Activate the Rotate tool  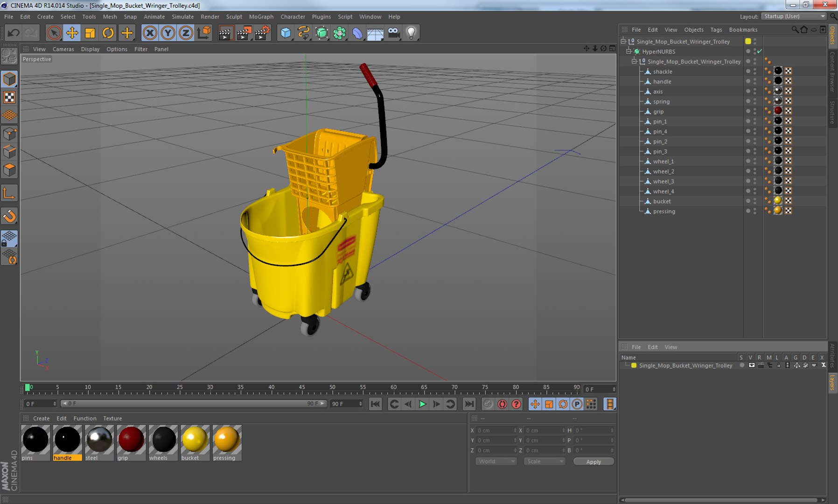108,33
